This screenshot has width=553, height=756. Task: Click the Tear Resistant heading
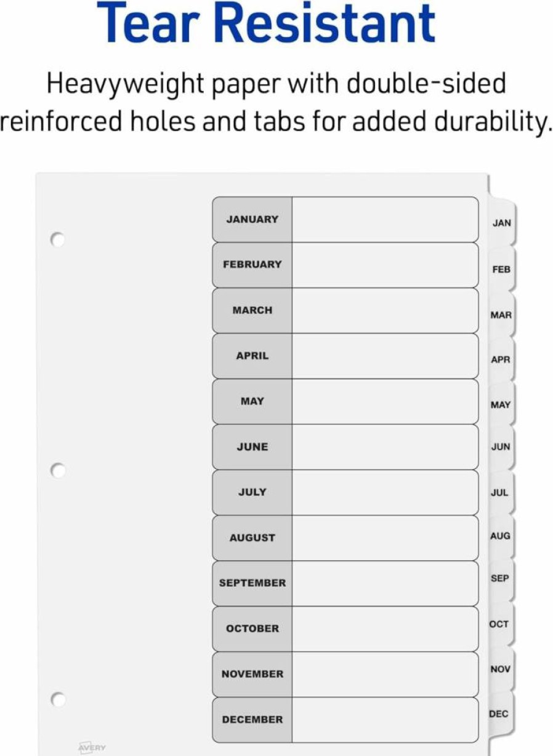[266, 23]
